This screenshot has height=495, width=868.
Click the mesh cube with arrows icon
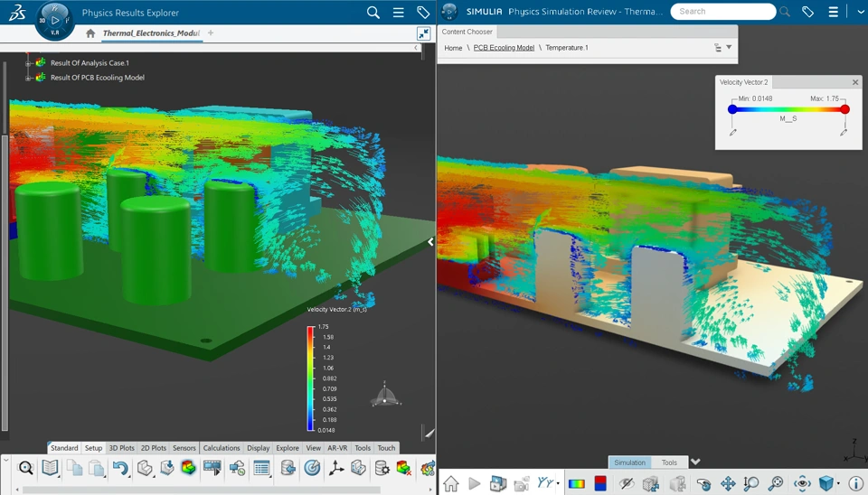651,483
